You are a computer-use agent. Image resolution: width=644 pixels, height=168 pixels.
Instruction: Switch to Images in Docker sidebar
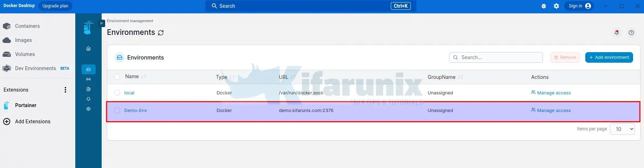pos(23,40)
